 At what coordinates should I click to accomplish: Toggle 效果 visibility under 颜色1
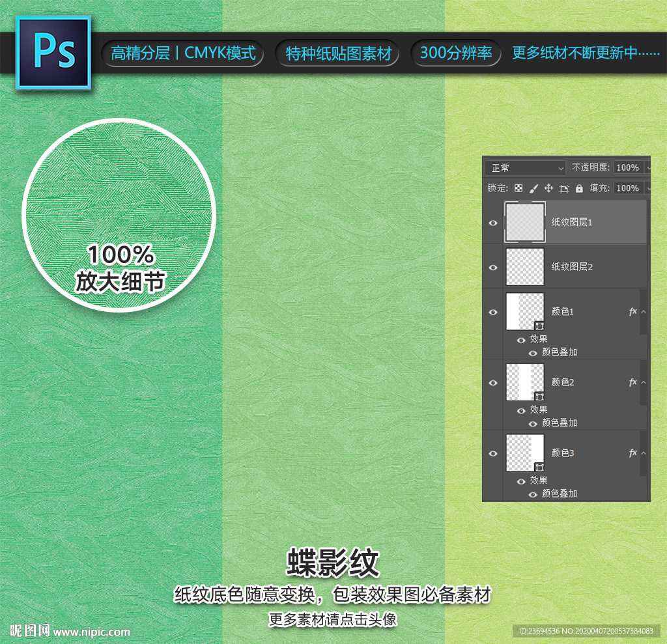pos(521,340)
